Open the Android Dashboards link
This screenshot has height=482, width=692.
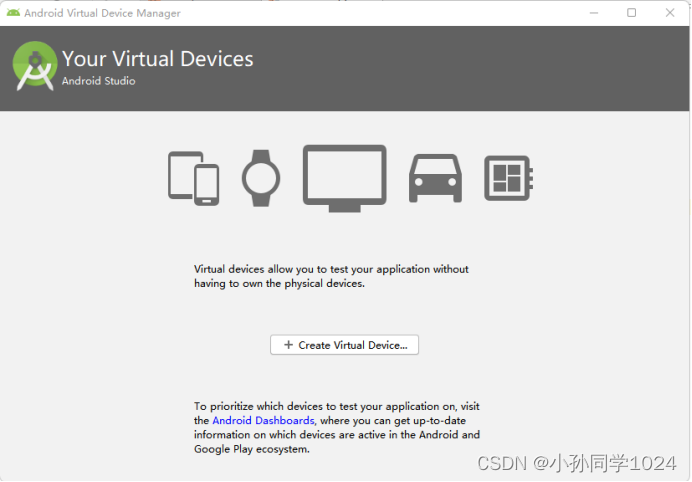point(263,420)
